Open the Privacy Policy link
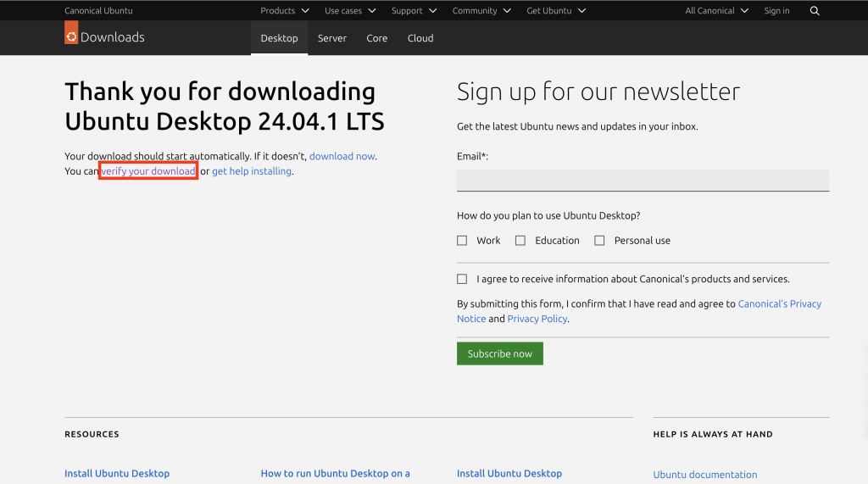 pyautogui.click(x=537, y=319)
